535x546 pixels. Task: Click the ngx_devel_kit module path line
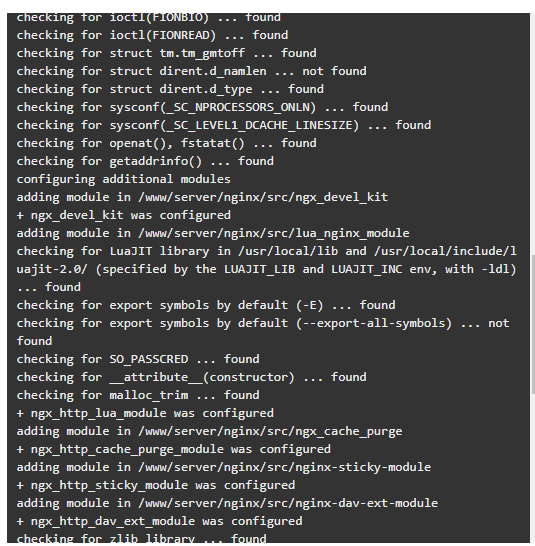click(x=202, y=197)
